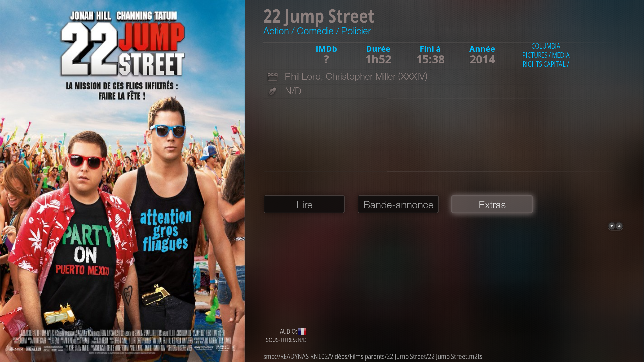The image size is (644, 362).
Task: Click the Durée 1h52 info
Action: click(378, 55)
